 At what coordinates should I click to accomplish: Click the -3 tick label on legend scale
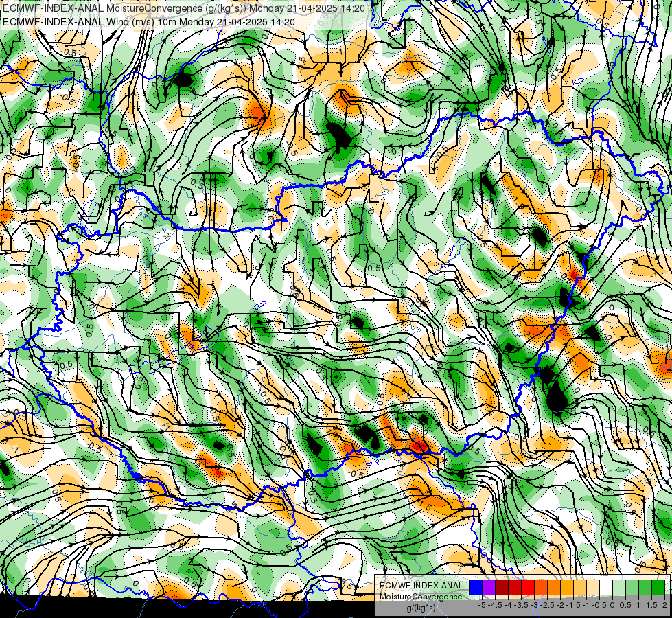click(x=535, y=605)
